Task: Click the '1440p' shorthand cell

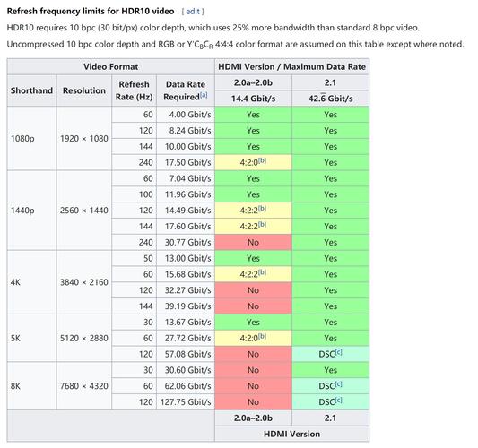Action: pos(31,211)
